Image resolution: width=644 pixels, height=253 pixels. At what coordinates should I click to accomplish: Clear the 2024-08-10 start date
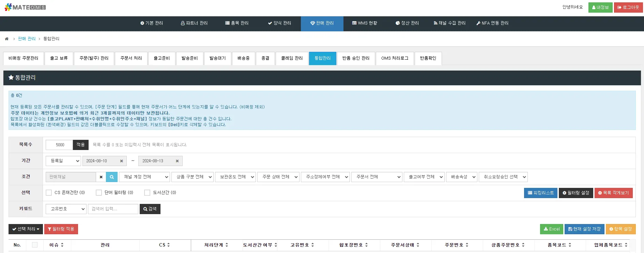(121, 161)
